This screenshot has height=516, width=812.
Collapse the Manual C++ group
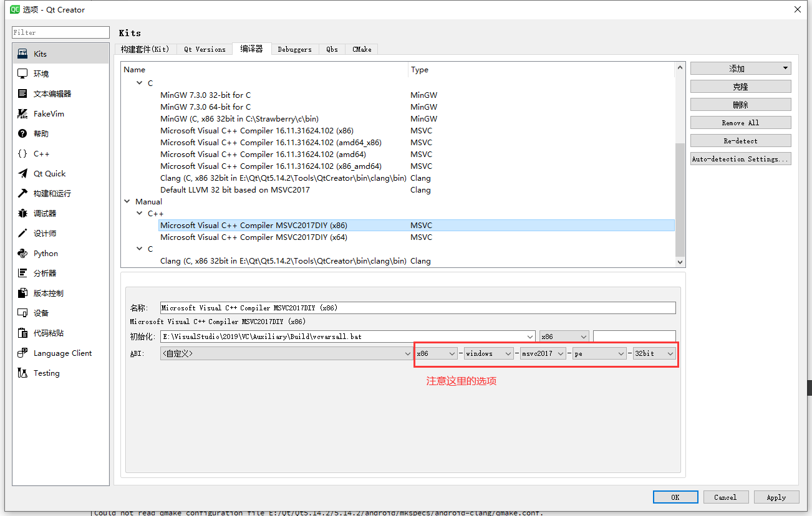tap(140, 213)
